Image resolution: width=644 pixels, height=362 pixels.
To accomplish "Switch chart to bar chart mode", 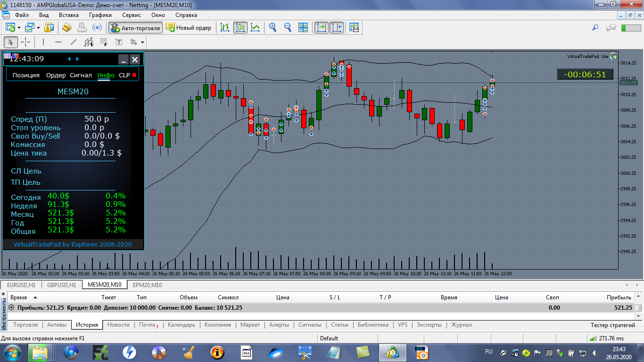I will [x=225, y=28].
